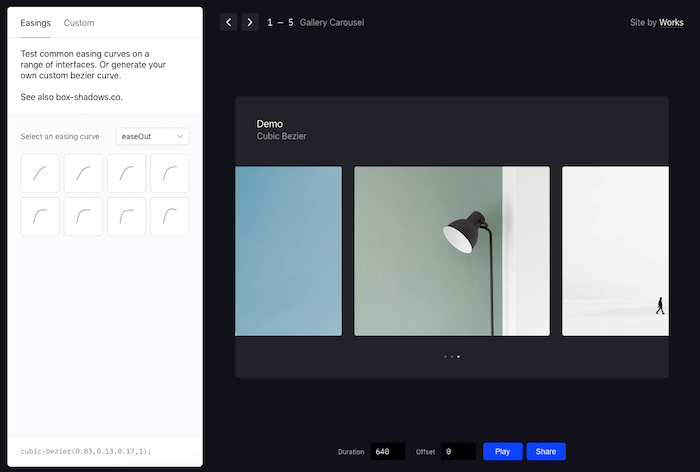This screenshot has height=472, width=700.
Task: Select the third easing curve in top row
Action: [127, 173]
